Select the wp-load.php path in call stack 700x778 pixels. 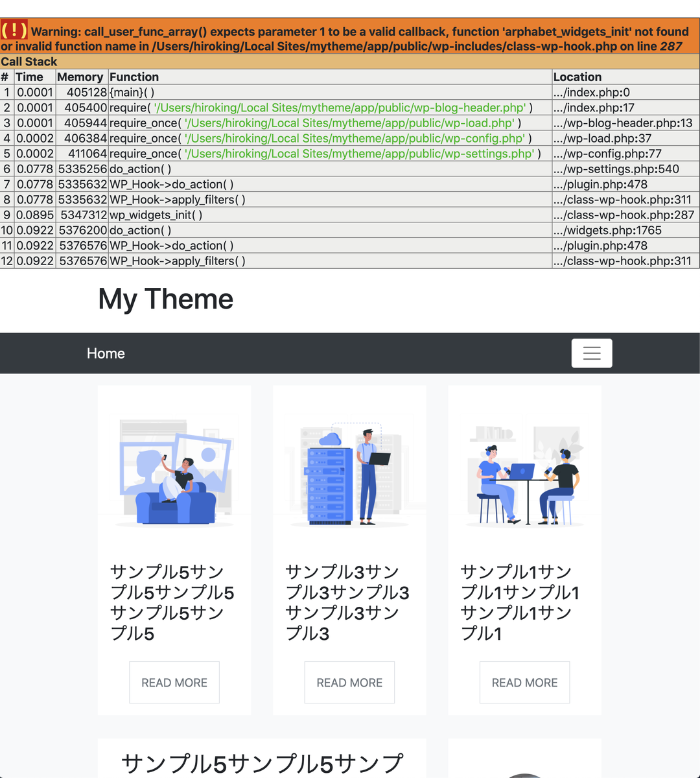pos(350,123)
